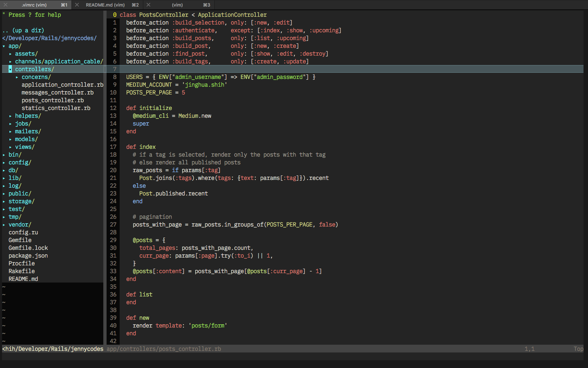
Task: Expand the lib/ folder arrow
Action: (x=4, y=178)
